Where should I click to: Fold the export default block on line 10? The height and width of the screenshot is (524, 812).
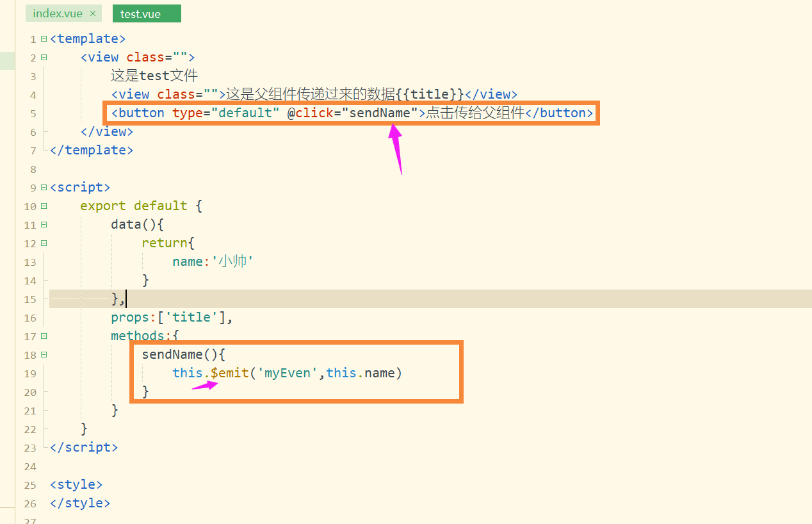(44, 206)
